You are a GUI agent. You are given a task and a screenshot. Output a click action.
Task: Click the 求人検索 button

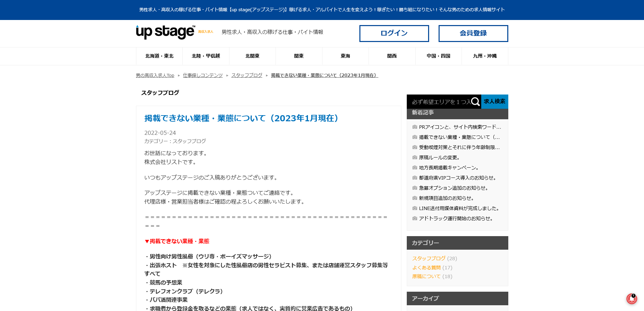(x=494, y=102)
